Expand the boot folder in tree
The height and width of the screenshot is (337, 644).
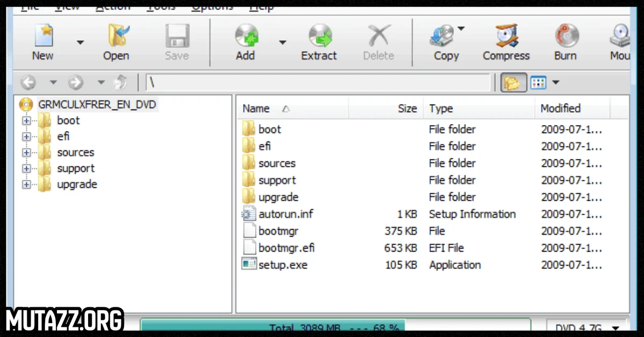click(x=26, y=121)
